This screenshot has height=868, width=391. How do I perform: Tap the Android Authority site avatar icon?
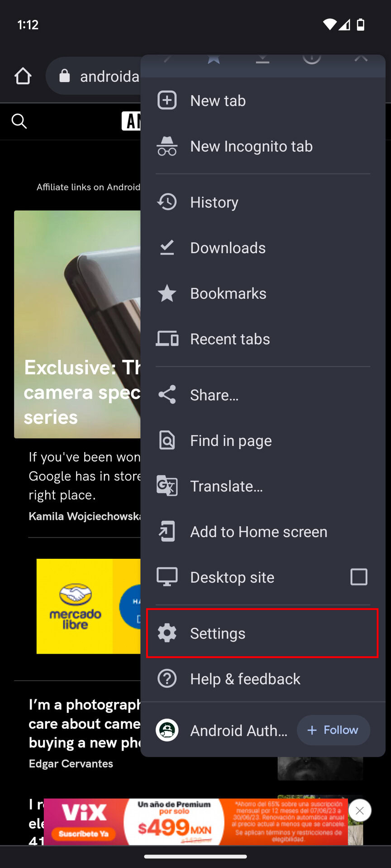coord(167,730)
